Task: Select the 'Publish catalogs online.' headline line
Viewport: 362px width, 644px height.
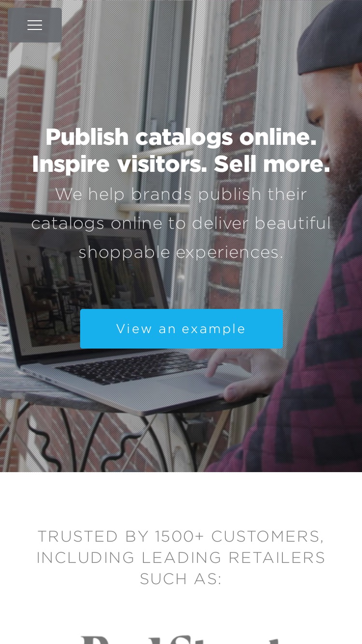Action: (181, 137)
